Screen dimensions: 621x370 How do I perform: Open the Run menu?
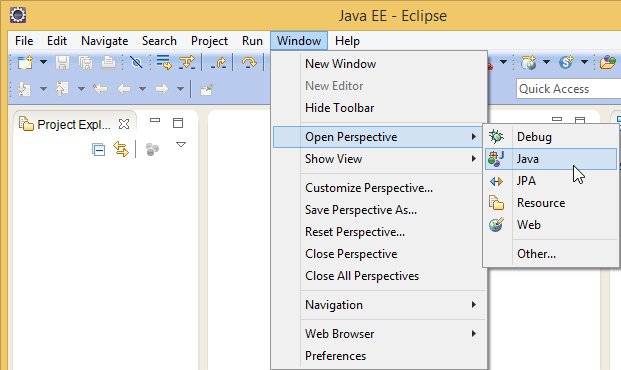(x=252, y=41)
